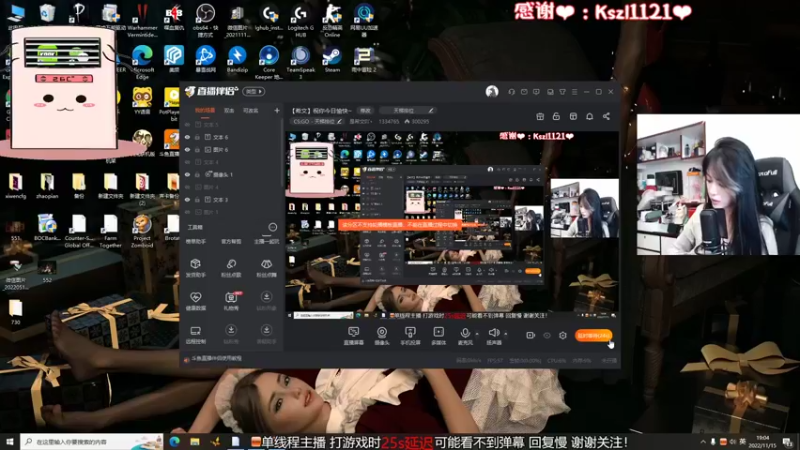The image size is (800, 450).
Task: Add a multimedia source (多媒体)
Action: (x=438, y=336)
